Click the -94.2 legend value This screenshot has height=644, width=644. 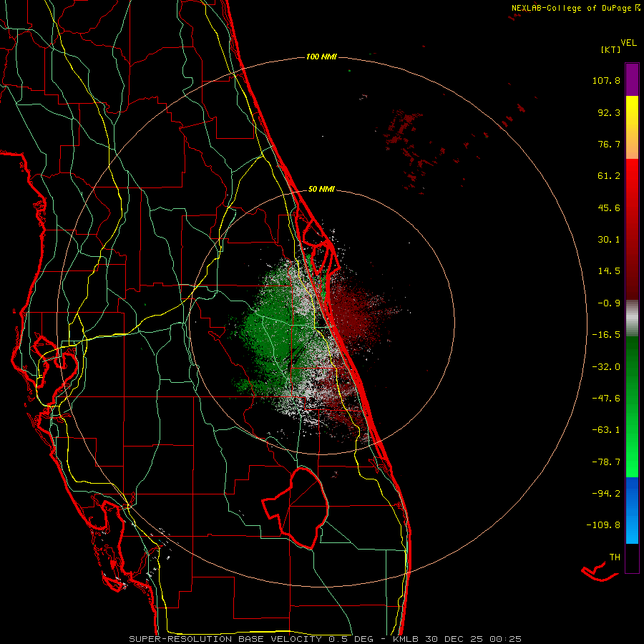click(x=606, y=493)
